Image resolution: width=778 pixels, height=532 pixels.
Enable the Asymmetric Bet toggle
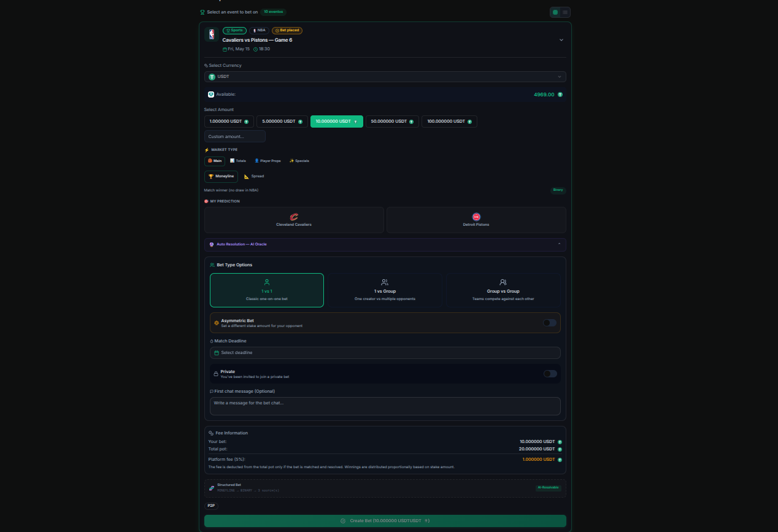tap(550, 323)
